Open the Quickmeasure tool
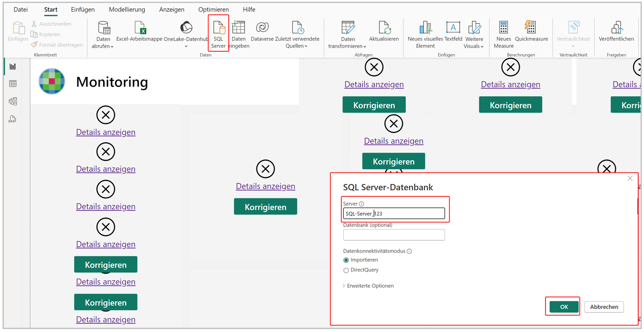Image resolution: width=644 pixels, height=332 pixels. point(531,32)
